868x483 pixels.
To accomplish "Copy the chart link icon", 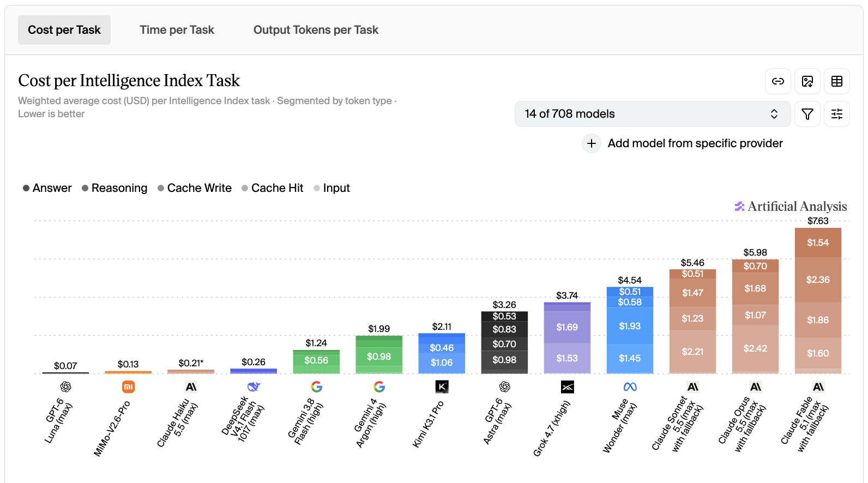I will 778,81.
